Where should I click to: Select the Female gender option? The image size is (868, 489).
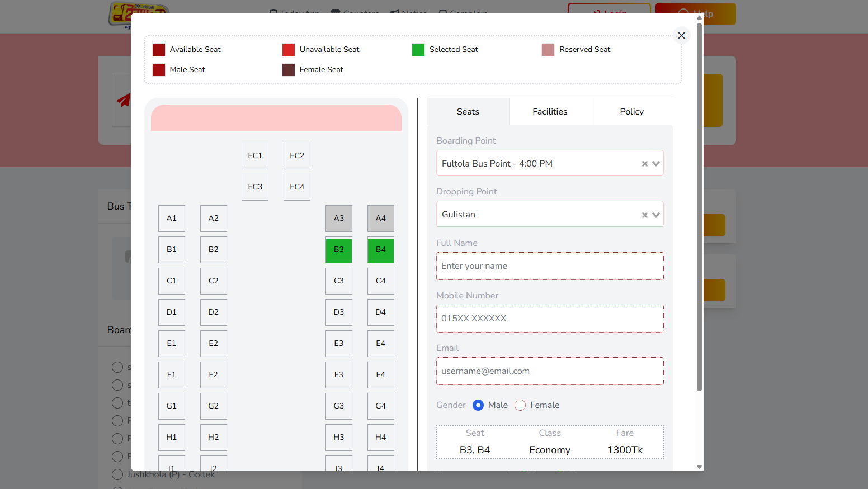point(520,405)
